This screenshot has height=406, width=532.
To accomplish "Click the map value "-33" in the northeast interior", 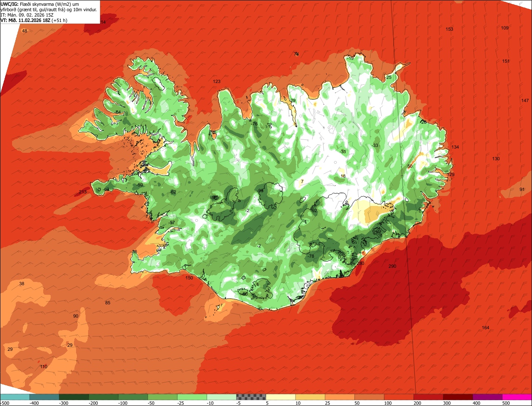I will [x=375, y=145].
